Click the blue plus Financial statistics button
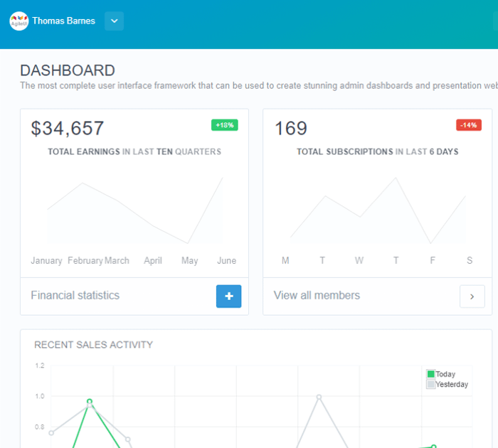The image size is (498, 448). point(228,297)
